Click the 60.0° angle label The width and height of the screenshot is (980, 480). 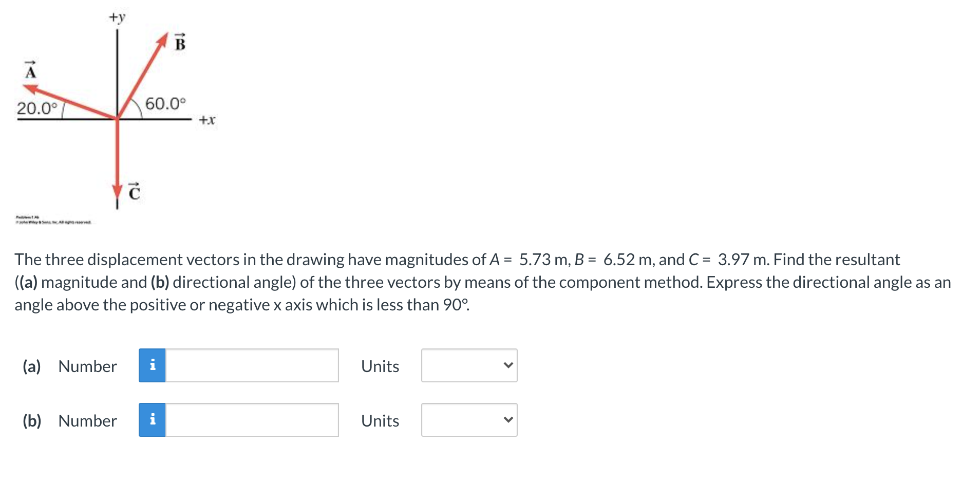165,103
